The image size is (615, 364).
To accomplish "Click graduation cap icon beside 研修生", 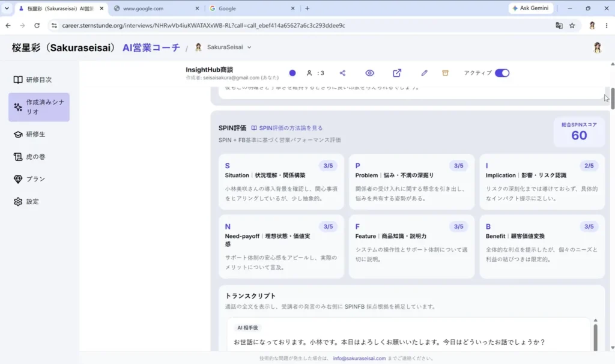I will [17, 134].
